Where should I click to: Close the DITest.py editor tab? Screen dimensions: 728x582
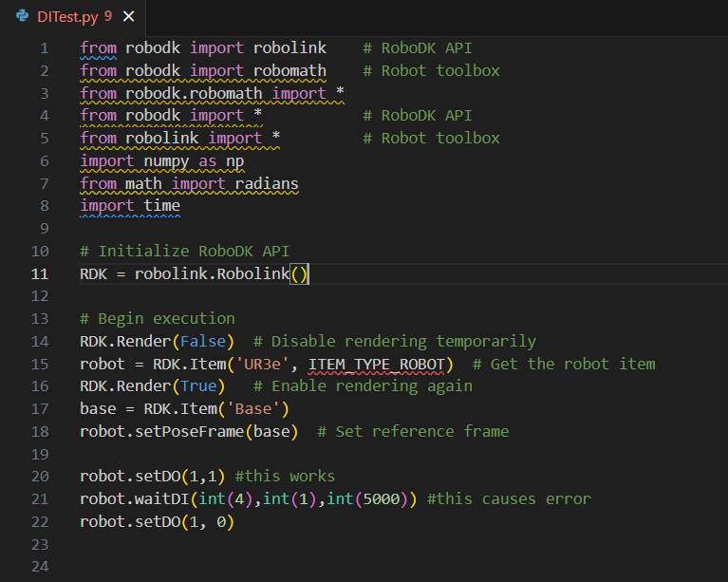click(x=129, y=16)
